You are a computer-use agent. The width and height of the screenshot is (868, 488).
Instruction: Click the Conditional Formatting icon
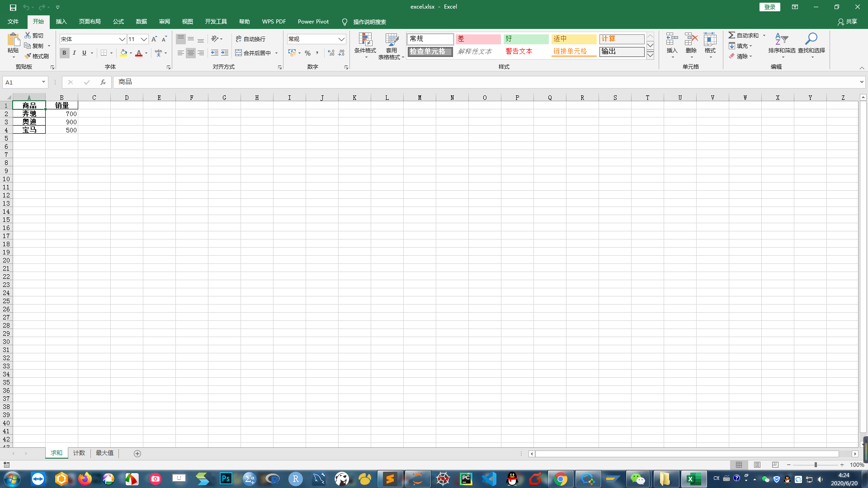click(x=365, y=44)
